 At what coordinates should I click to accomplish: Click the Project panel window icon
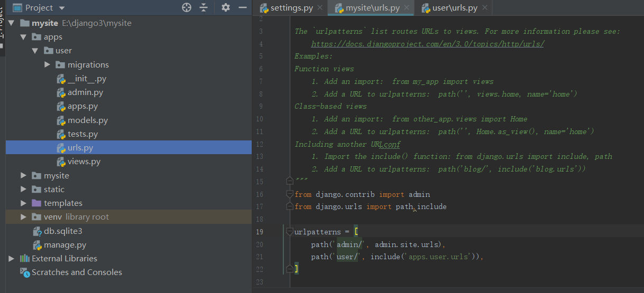coord(17,7)
